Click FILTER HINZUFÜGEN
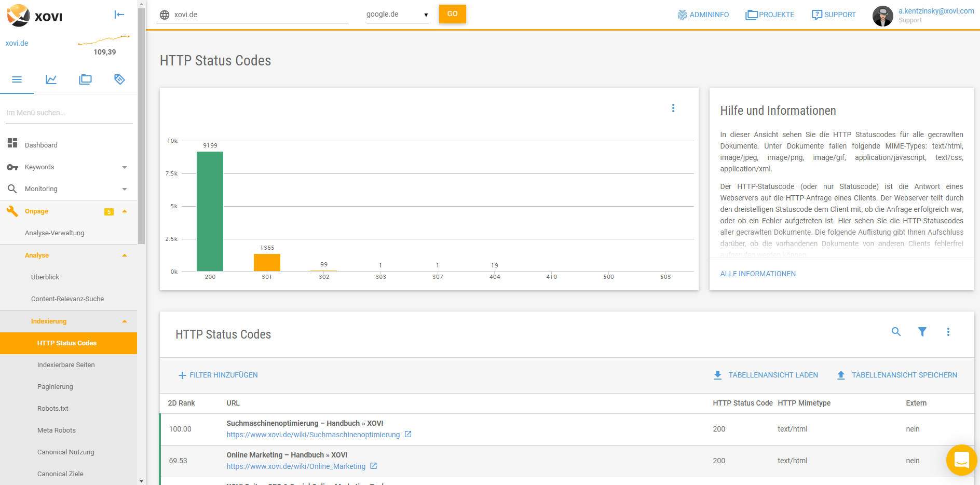 tap(218, 375)
